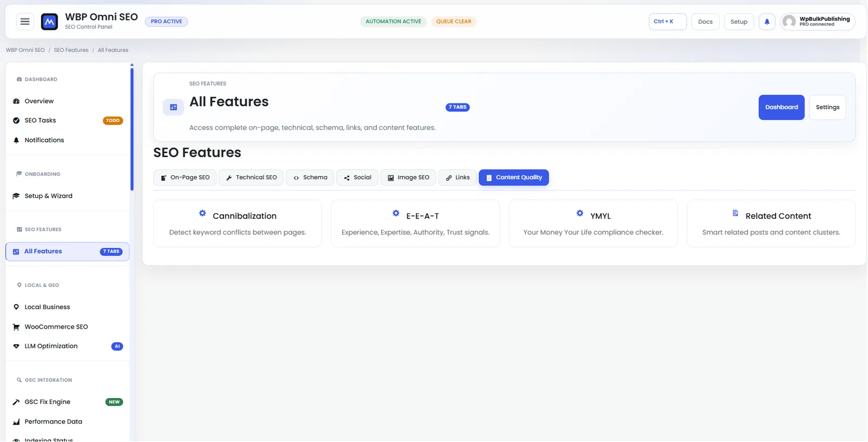Viewport: 868px width, 442px height.
Task: Click the Technical SEO wrench icon
Action: point(229,178)
